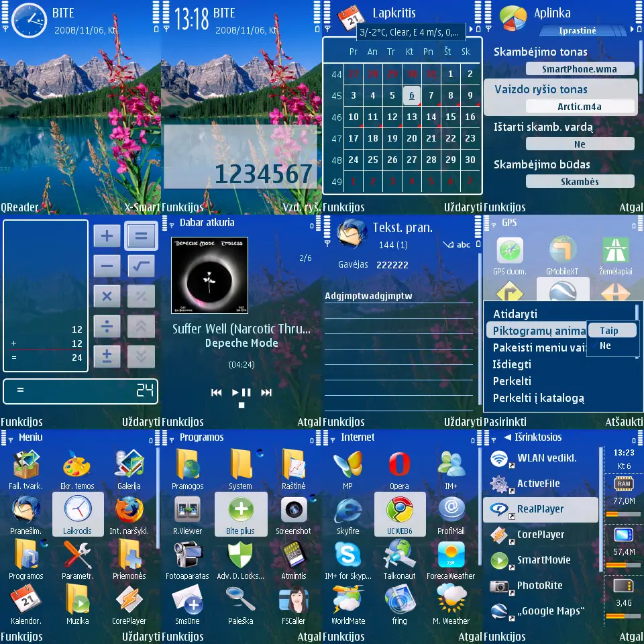Open the SmsOne app
The width and height of the screenshot is (644, 644).
point(187,604)
